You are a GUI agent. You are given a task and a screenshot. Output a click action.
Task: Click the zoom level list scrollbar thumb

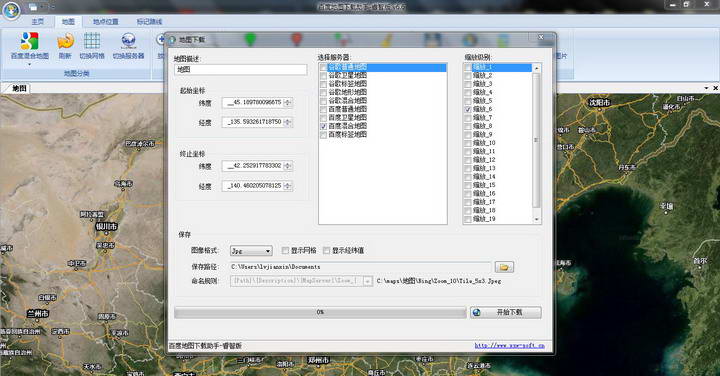536,140
